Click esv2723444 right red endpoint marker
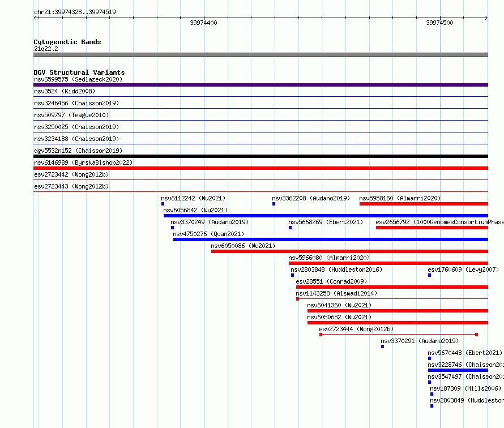This screenshot has height=428, width=504. (476, 335)
